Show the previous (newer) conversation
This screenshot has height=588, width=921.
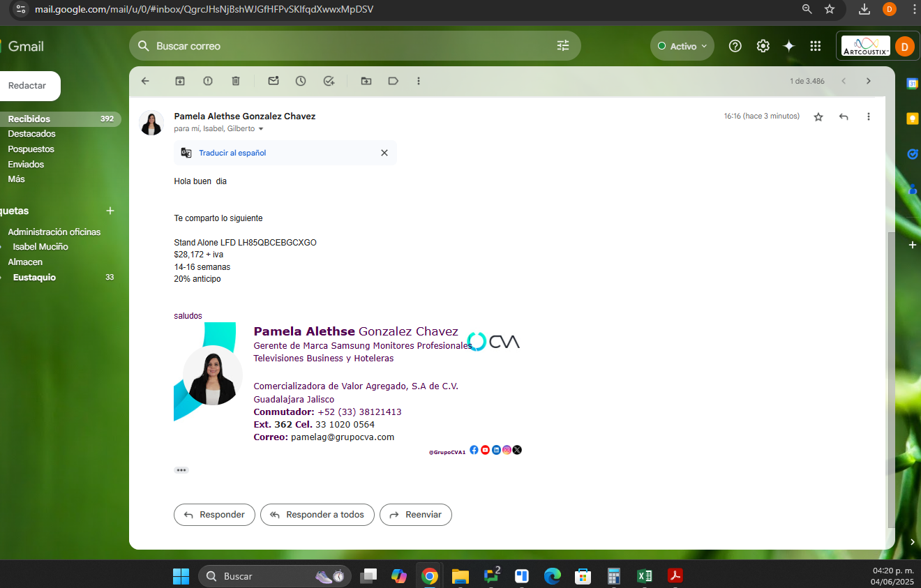(x=844, y=81)
